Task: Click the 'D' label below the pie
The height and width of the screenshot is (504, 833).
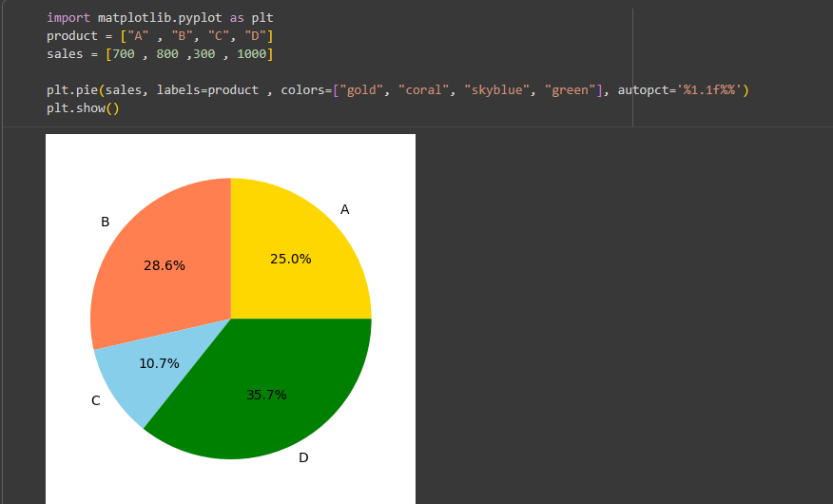Action: pyautogui.click(x=303, y=457)
